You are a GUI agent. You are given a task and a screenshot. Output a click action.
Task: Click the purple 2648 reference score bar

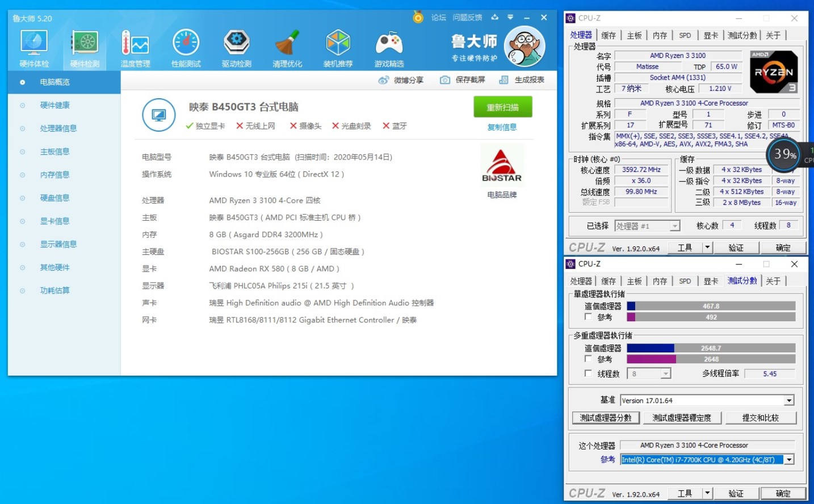[711, 359]
